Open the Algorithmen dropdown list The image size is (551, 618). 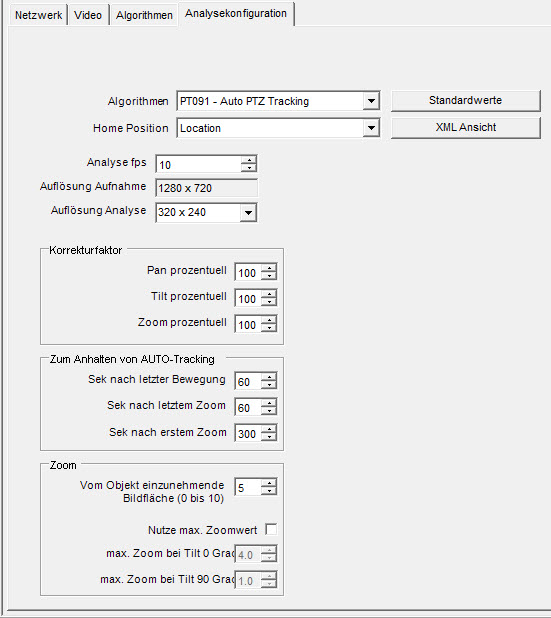click(371, 101)
